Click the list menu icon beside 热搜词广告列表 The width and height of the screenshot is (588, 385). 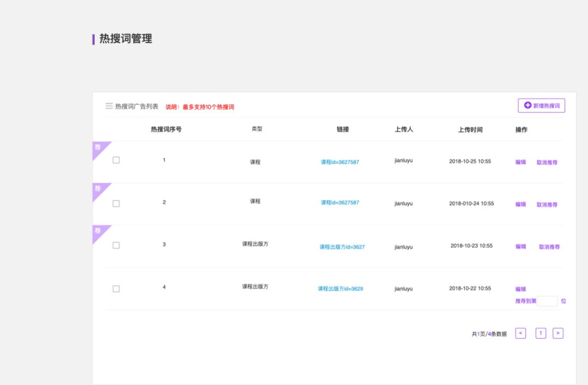pos(109,106)
